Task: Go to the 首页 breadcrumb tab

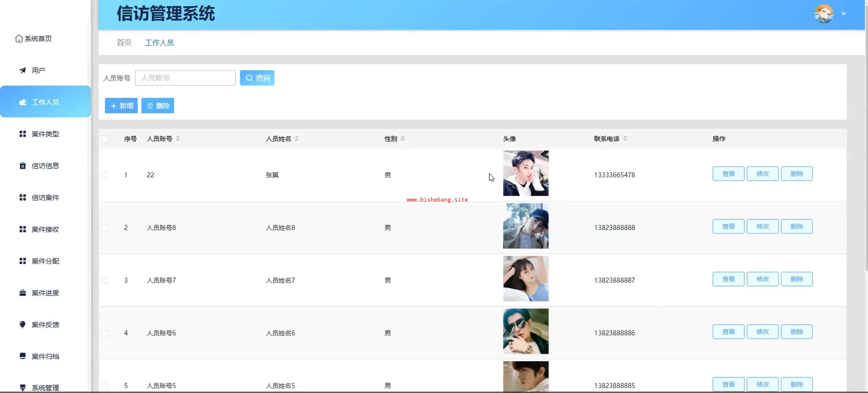Action: [x=124, y=43]
